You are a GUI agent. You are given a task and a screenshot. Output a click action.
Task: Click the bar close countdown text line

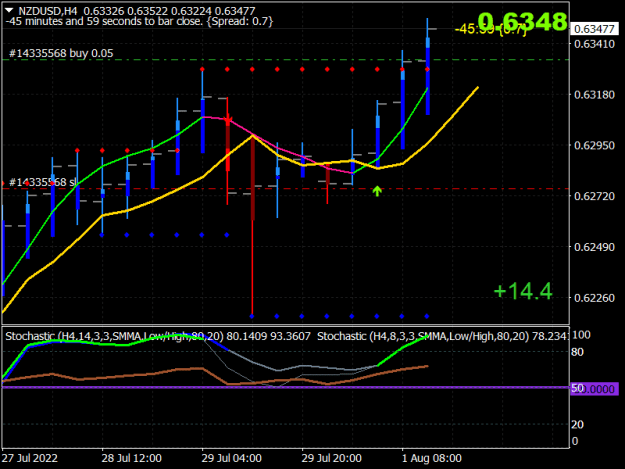(x=140, y=21)
